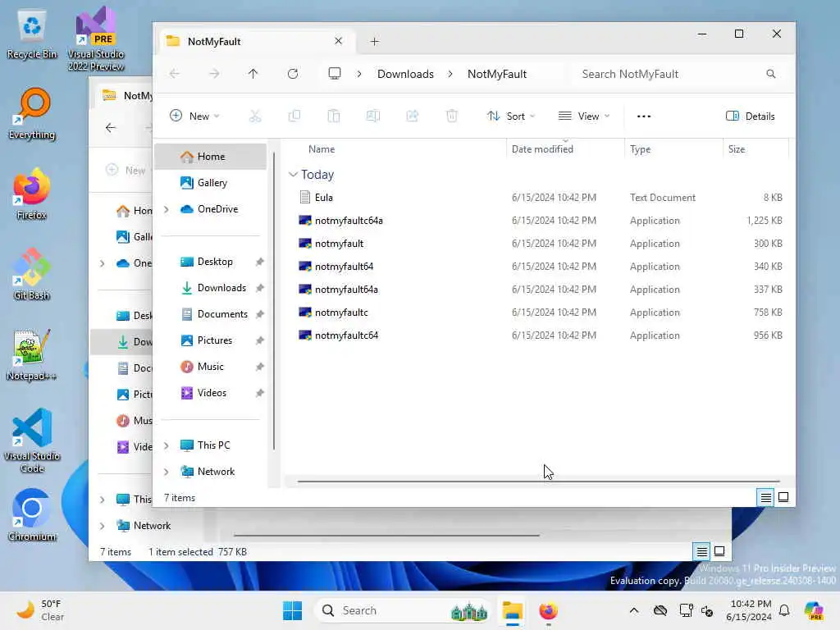
Task: Click chevron after PC icon in address bar
Action: click(x=359, y=74)
